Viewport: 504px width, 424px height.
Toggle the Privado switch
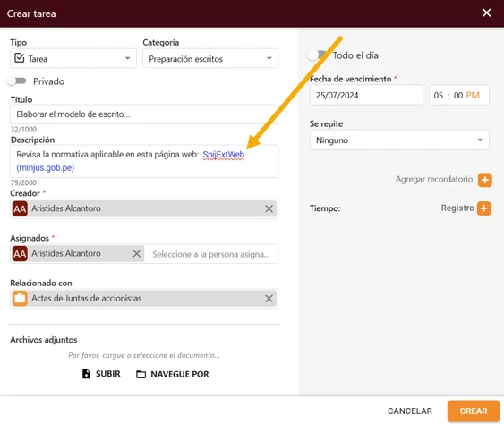pos(17,81)
